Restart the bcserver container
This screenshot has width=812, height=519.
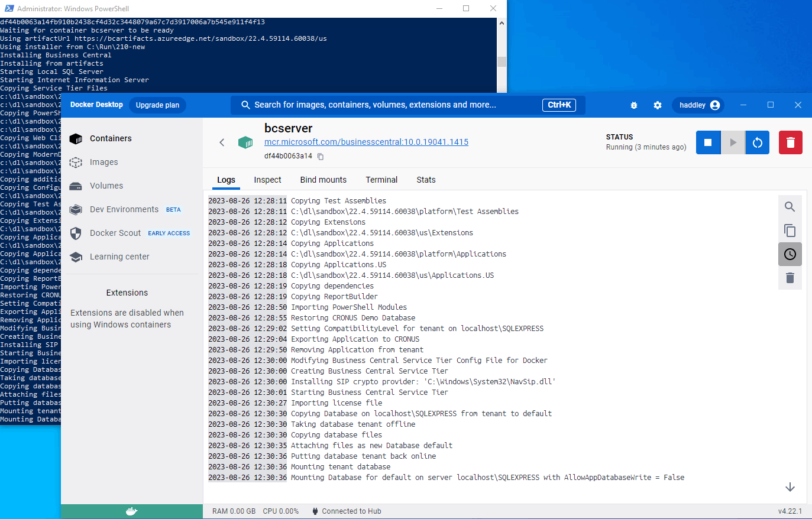click(758, 142)
